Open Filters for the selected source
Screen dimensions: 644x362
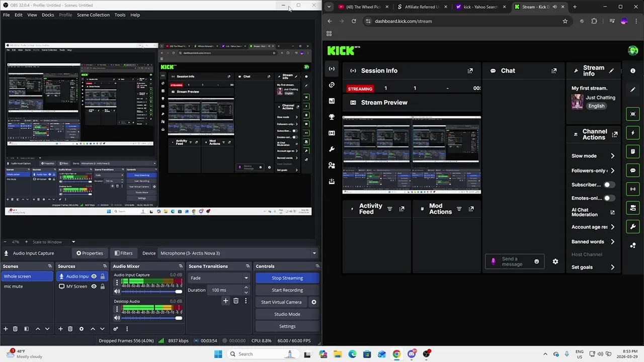tap(123, 253)
